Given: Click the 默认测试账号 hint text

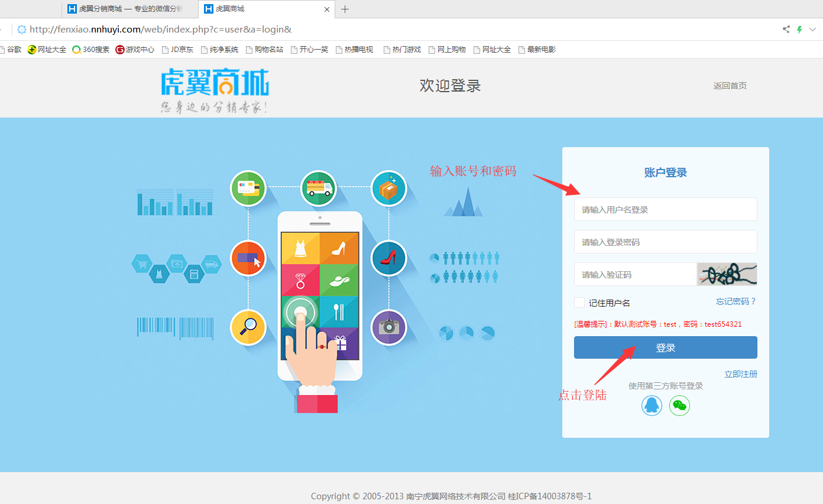Looking at the screenshot, I should [657, 324].
